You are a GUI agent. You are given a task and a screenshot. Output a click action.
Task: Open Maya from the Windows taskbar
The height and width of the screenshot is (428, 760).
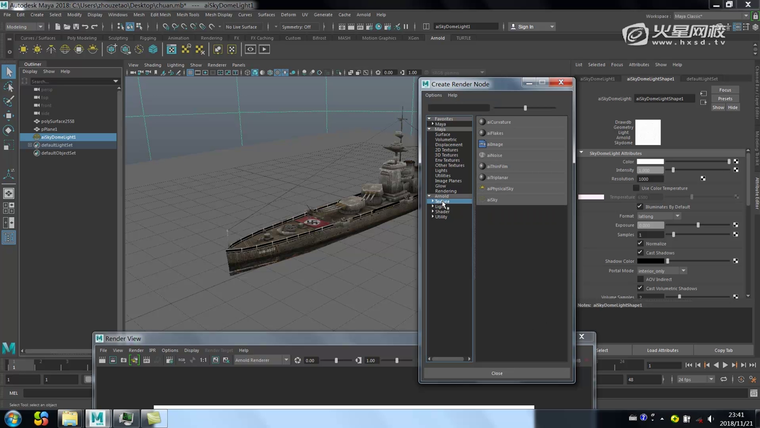point(97,417)
